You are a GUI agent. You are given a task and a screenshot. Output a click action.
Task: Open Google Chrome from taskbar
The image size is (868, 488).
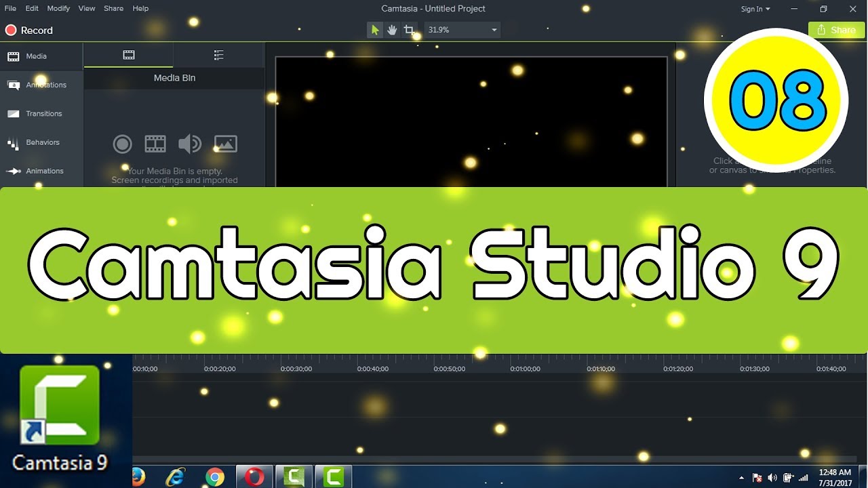[215, 477]
